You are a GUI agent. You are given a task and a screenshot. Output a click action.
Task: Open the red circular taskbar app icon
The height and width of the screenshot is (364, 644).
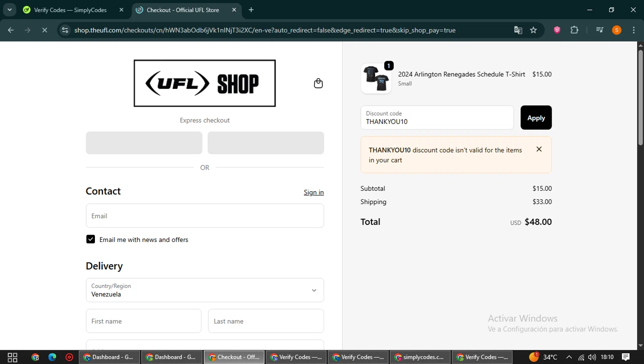pos(69,357)
